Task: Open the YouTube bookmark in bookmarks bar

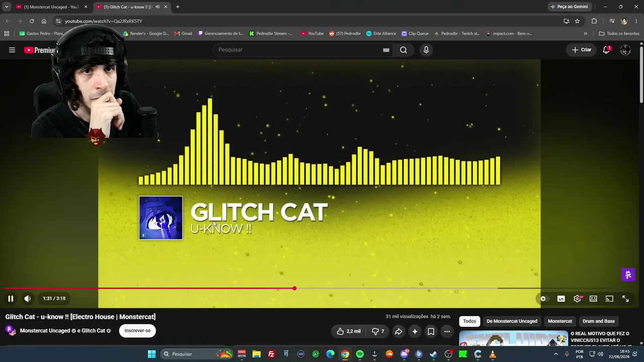Action: [x=312, y=34]
